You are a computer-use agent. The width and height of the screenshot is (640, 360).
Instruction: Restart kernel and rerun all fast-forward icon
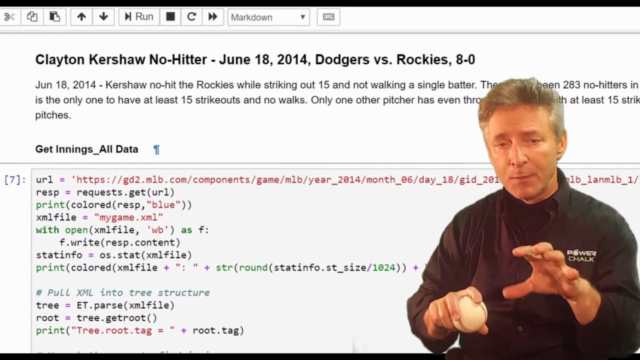pyautogui.click(x=213, y=17)
